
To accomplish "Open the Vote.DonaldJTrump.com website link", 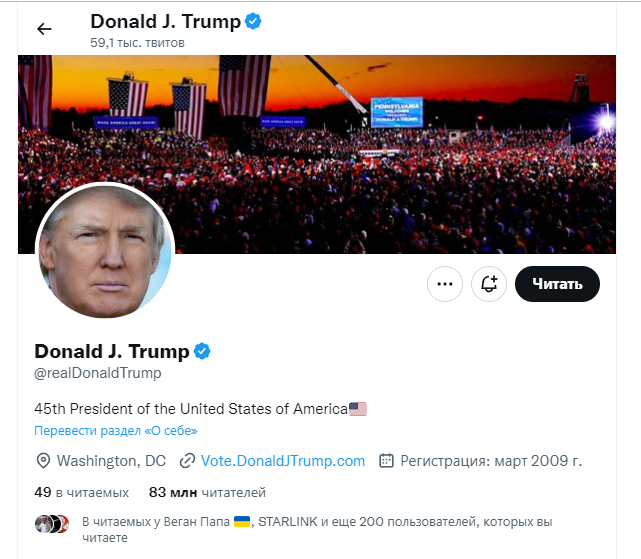I will click(x=283, y=461).
